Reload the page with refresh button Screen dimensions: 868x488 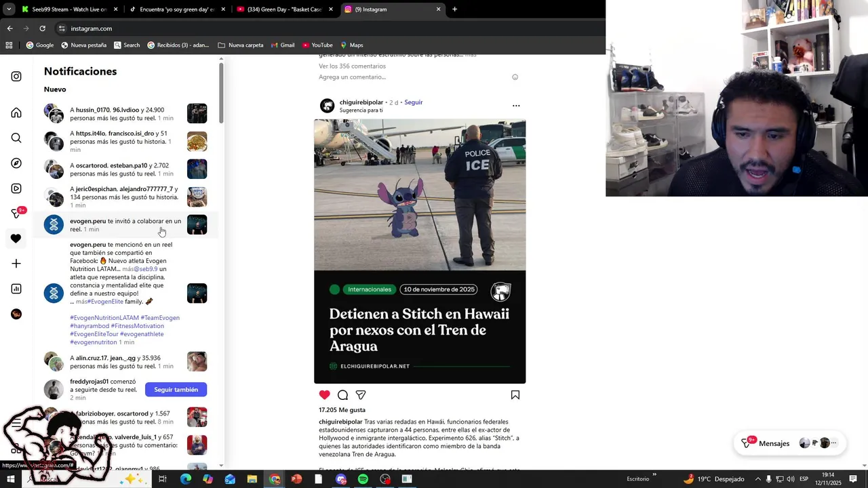point(42,28)
